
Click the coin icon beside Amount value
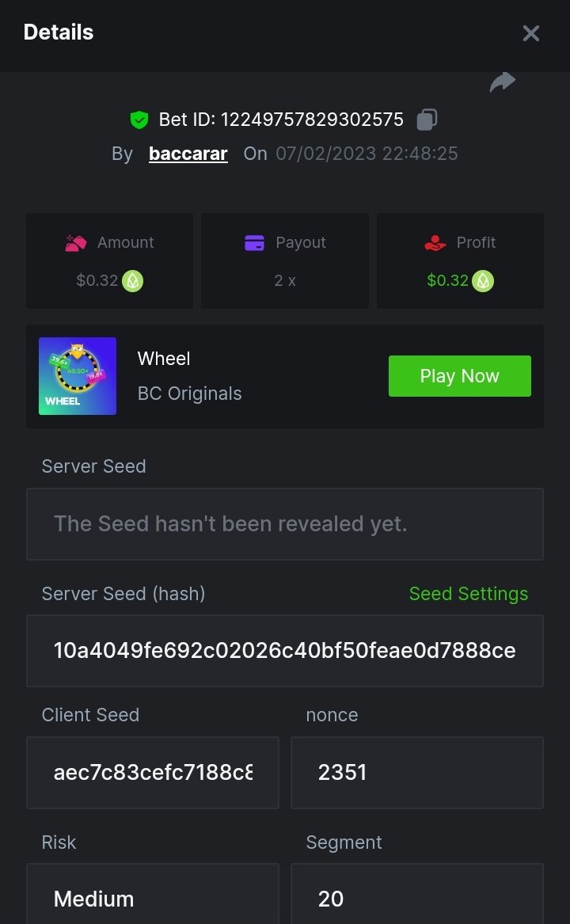click(x=132, y=281)
